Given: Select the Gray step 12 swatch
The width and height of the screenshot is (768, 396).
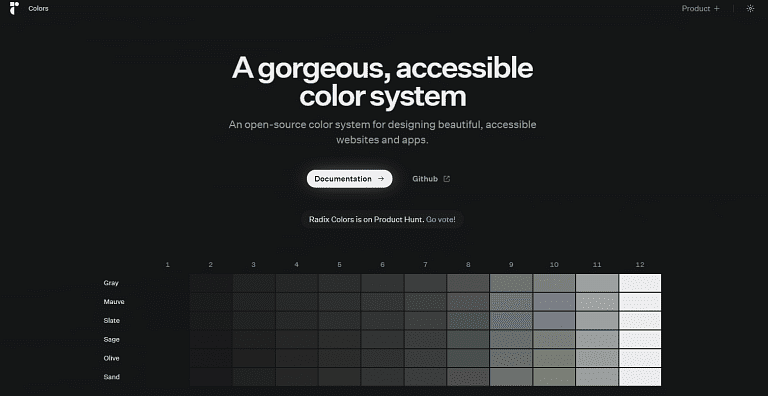Looking at the screenshot, I should coord(640,283).
